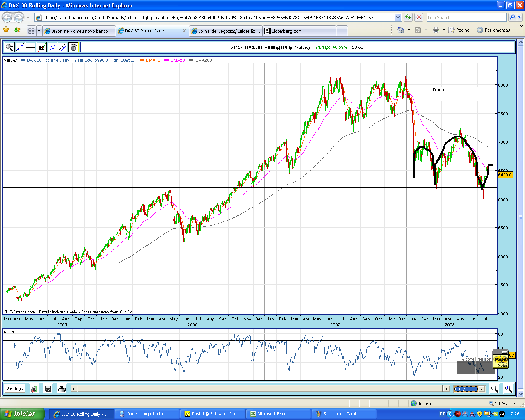Click the Home page icon
525x420 pixels.
point(401,30)
